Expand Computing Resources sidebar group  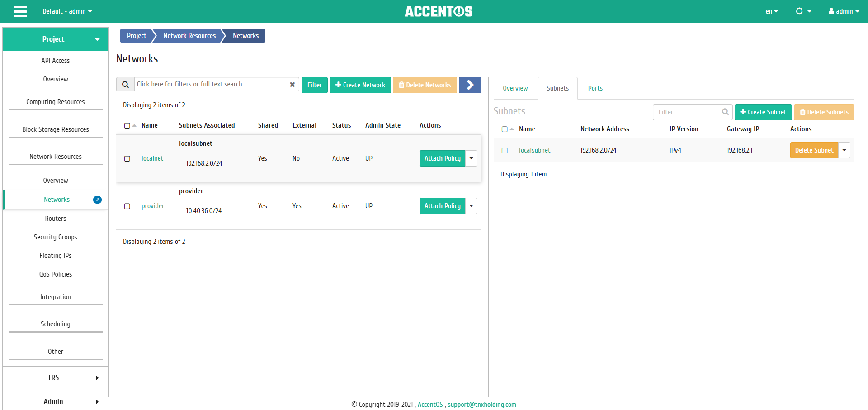tap(56, 102)
